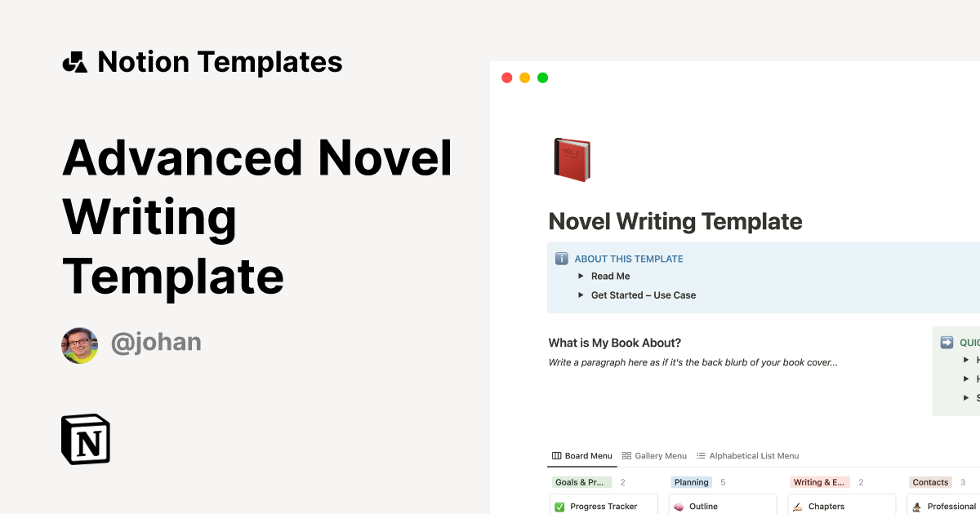Click the Notion Templates logo icon
Viewport: 980px width, 514px height.
pos(75,62)
